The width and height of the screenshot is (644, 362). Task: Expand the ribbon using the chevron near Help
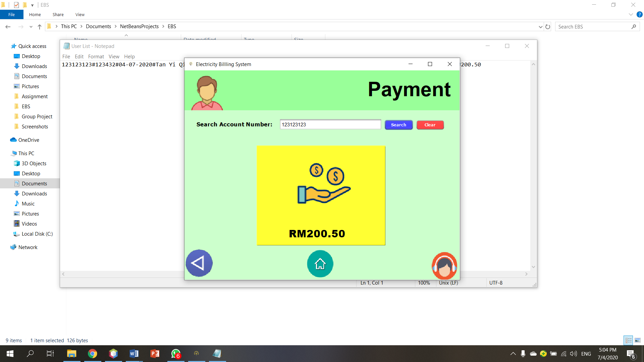[x=630, y=14]
